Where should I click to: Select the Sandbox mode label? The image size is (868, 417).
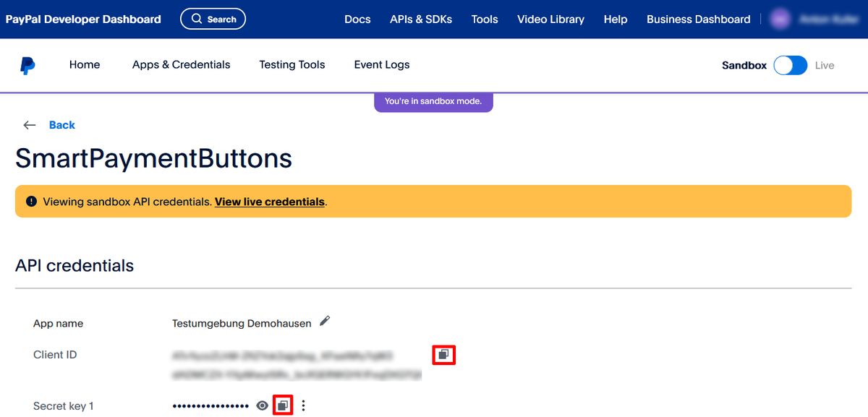point(744,65)
